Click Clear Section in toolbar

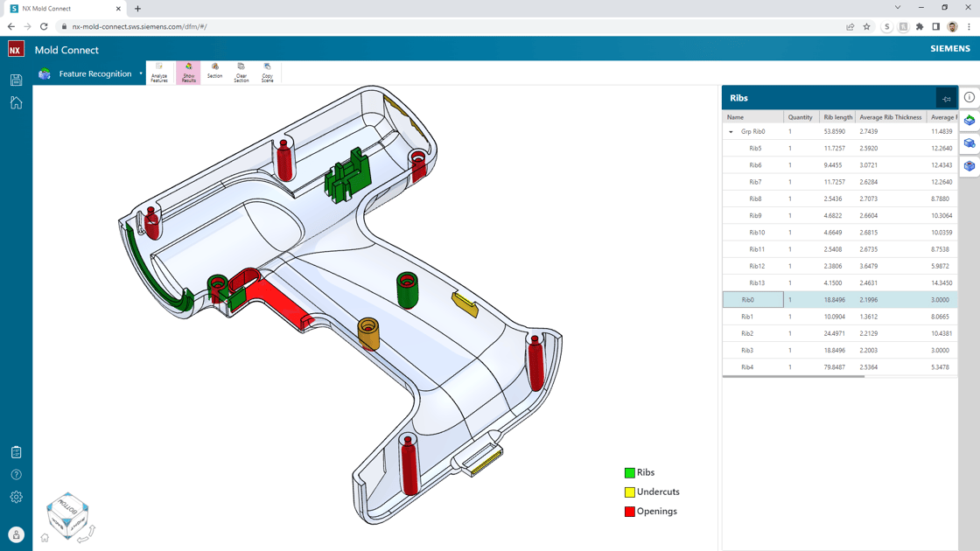[x=241, y=72]
